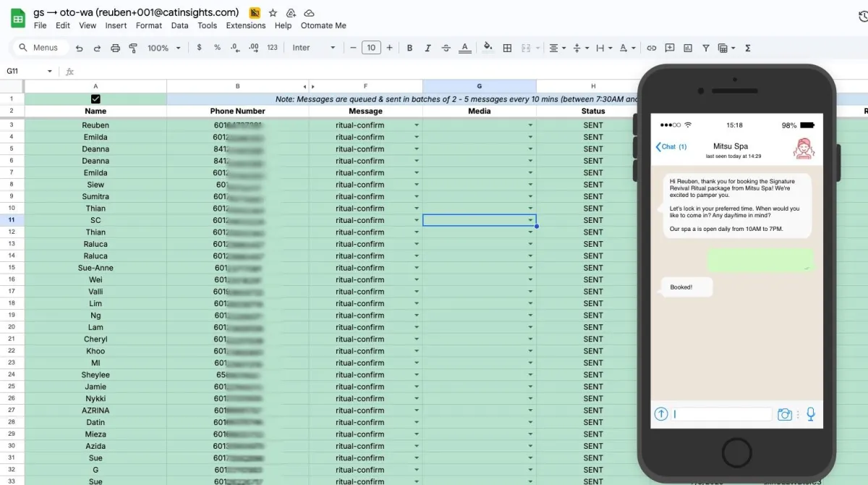Click the Insert comment icon

[x=670, y=48]
